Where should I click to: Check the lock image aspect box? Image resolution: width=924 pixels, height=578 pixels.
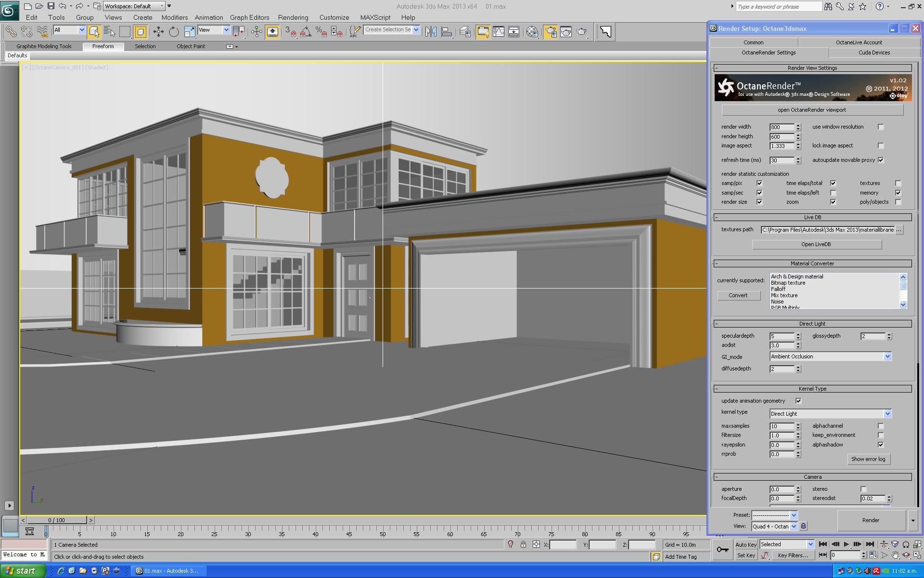pos(881,145)
